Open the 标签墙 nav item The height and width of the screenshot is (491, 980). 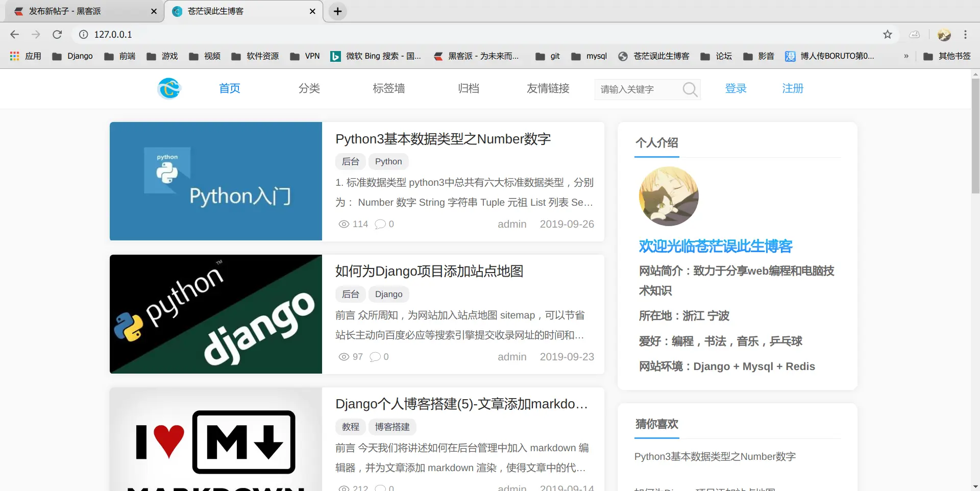point(389,88)
